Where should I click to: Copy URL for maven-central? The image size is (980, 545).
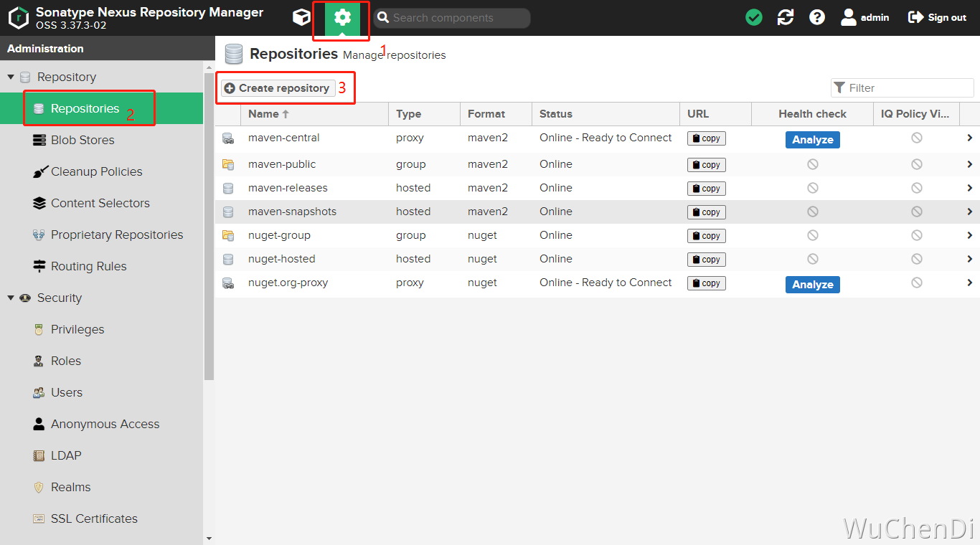pyautogui.click(x=707, y=138)
